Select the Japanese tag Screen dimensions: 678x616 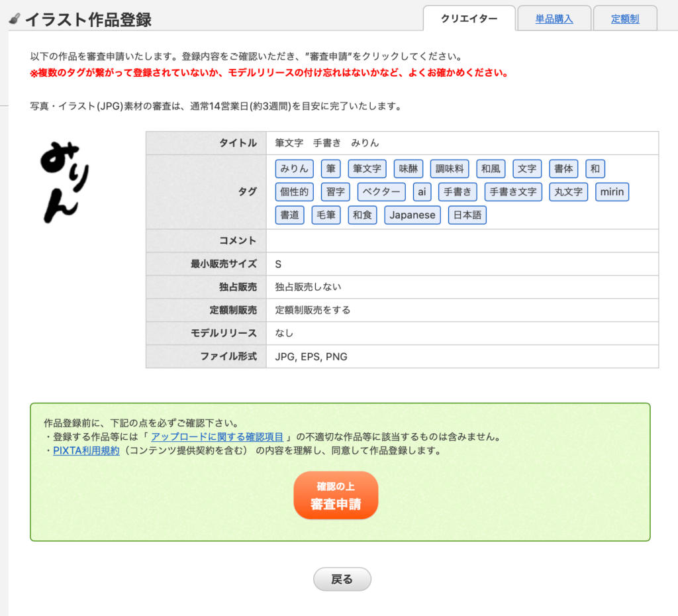pyautogui.click(x=412, y=215)
